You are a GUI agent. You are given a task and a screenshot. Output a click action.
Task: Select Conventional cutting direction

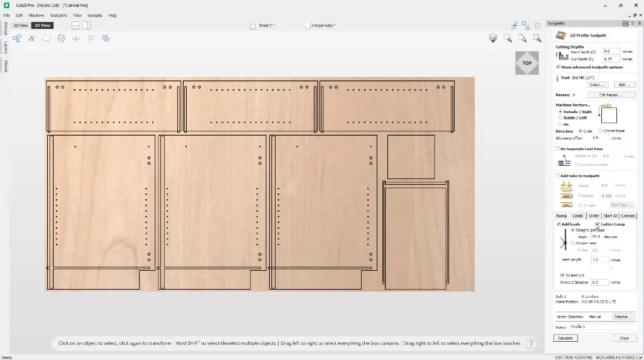point(601,131)
